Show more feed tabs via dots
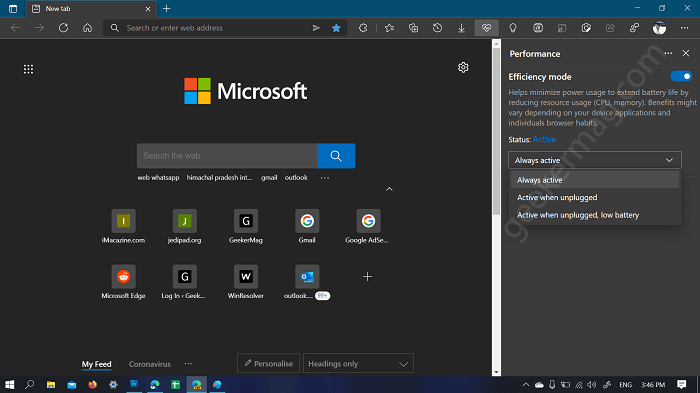Image resolution: width=700 pixels, height=393 pixels. (188, 364)
